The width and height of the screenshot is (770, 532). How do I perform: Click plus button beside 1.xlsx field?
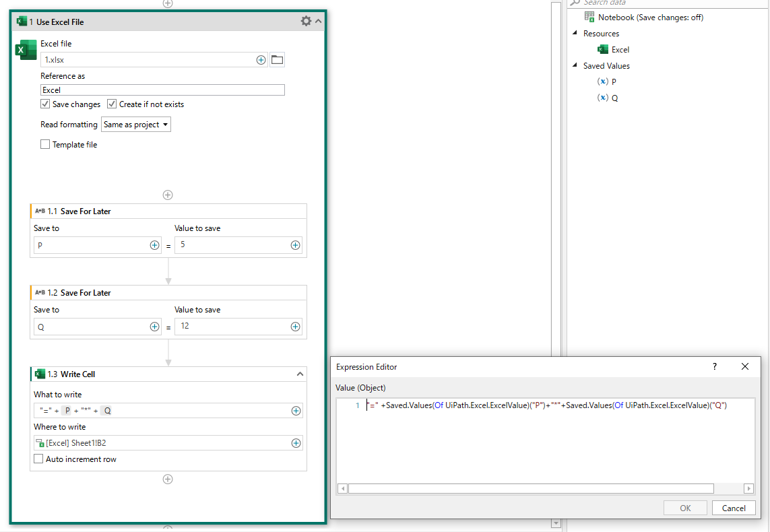tap(261, 60)
